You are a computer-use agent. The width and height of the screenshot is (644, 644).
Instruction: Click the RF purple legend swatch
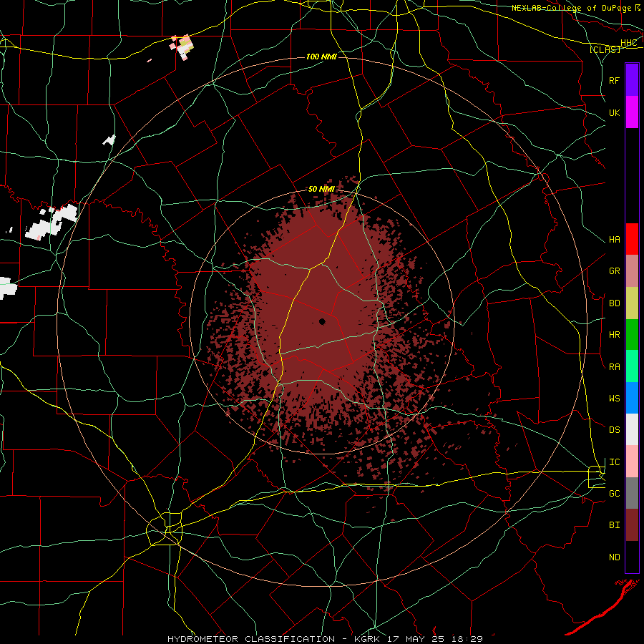point(632,80)
